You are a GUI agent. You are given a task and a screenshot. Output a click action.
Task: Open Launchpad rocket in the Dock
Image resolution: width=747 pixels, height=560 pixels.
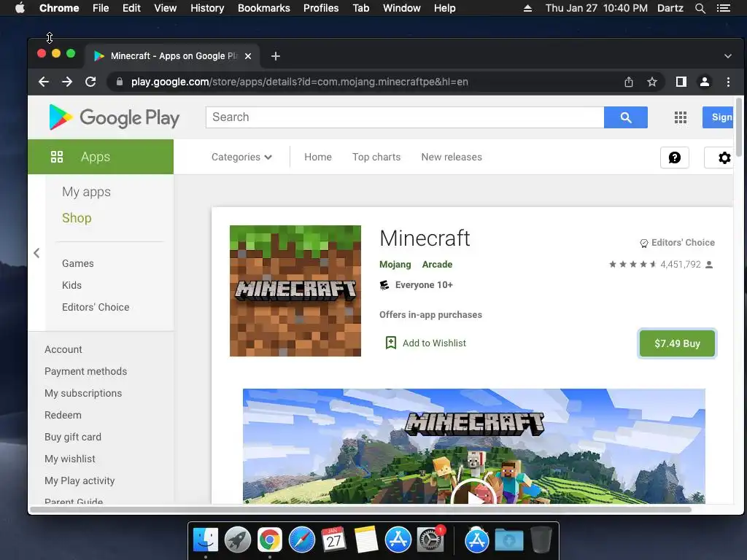238,540
